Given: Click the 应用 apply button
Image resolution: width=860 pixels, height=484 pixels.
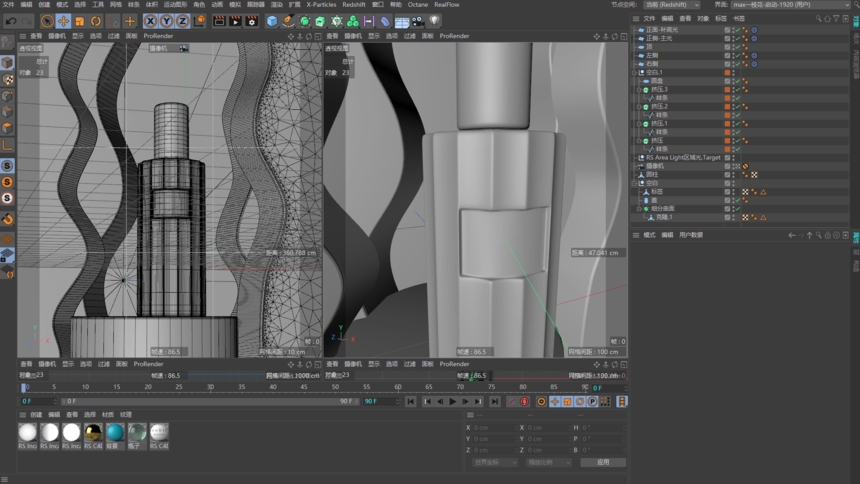Looking at the screenshot, I should (x=603, y=462).
